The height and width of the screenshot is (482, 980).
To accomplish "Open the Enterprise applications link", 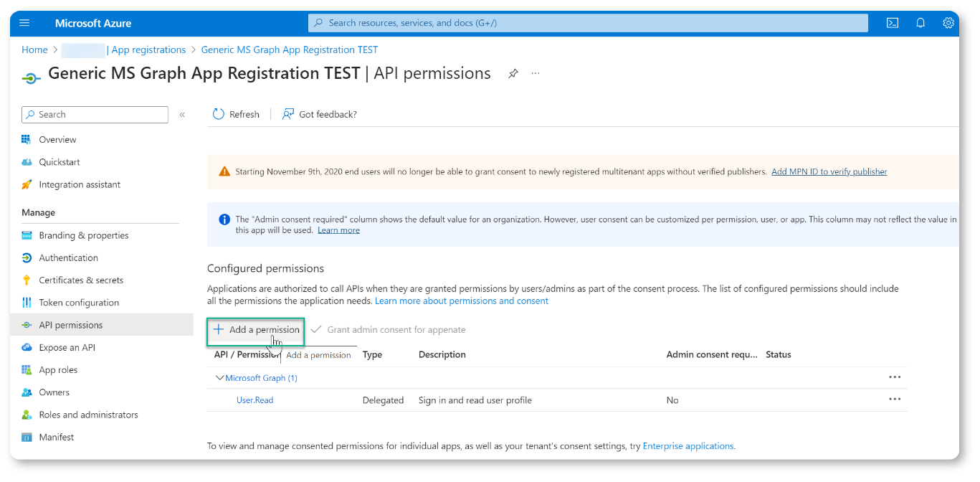I will click(x=688, y=446).
